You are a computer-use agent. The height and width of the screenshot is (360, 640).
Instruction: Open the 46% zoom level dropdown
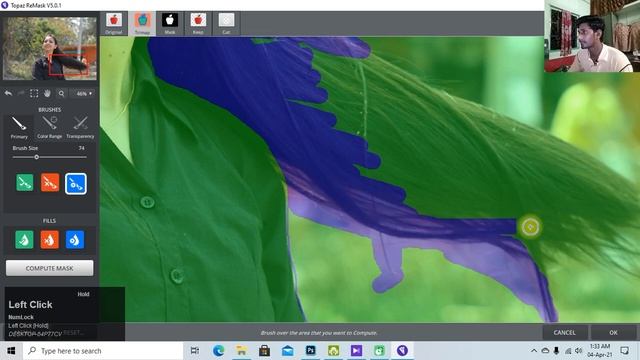pyautogui.click(x=83, y=93)
